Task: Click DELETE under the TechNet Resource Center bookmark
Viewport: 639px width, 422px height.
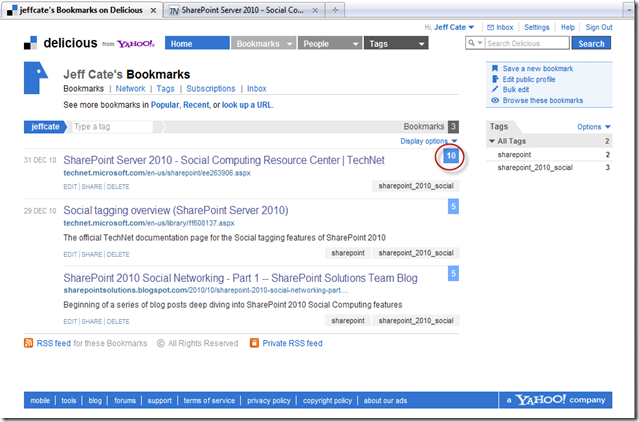Action: click(x=118, y=187)
